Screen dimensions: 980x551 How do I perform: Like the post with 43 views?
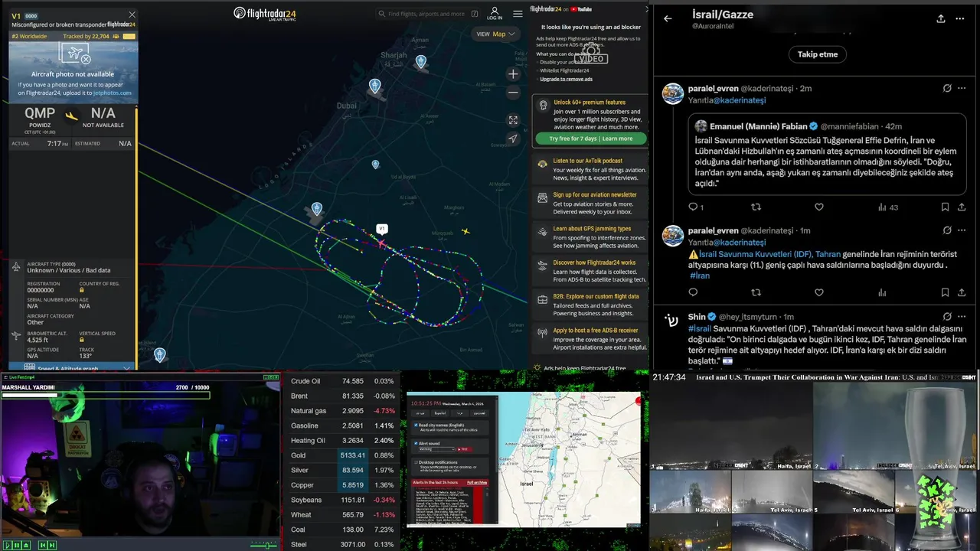[x=819, y=207]
